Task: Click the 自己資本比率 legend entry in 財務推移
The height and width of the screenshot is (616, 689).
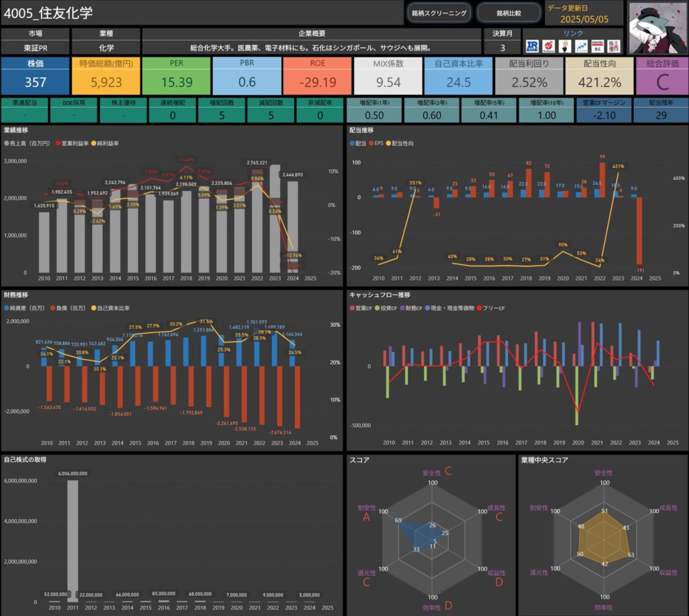Action: pyautogui.click(x=110, y=308)
